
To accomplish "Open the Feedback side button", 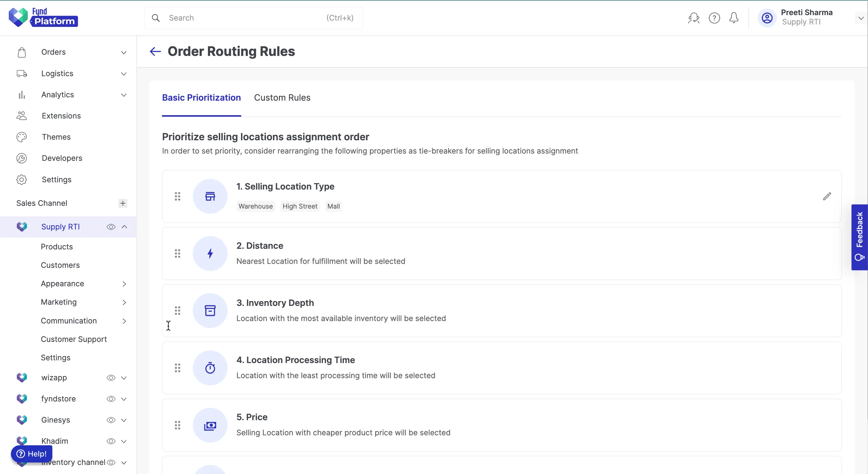I will click(859, 237).
